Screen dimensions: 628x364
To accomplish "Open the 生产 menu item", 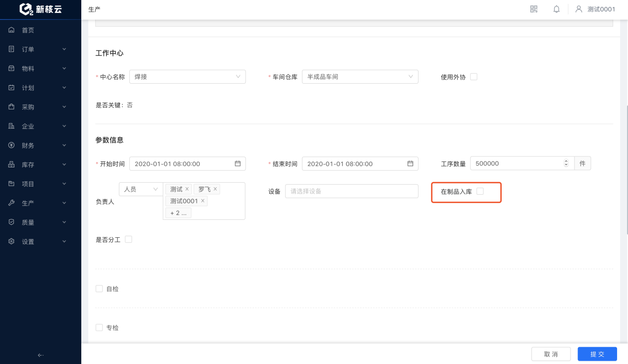I will (41, 203).
